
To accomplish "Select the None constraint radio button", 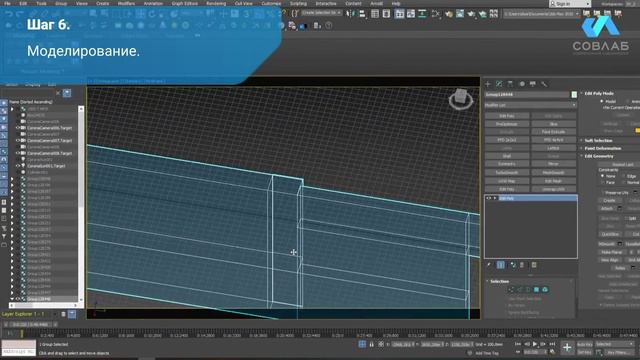I will (x=602, y=176).
